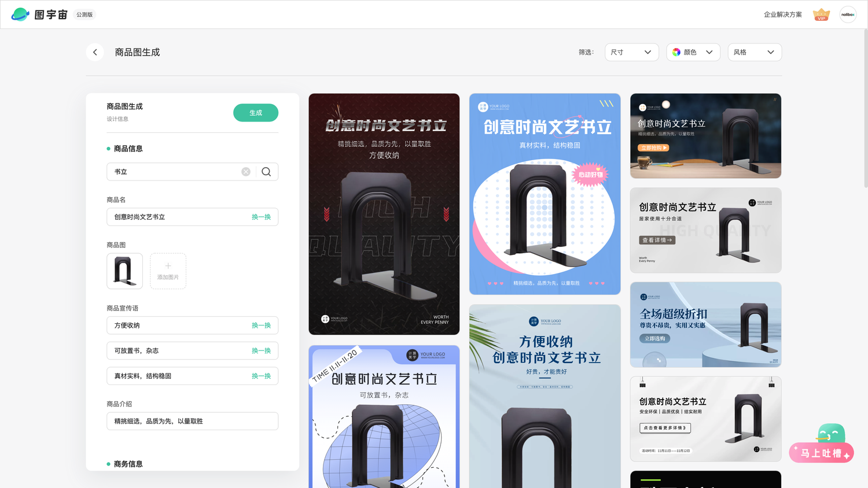Click the color wheel icon in filter
Screen dimensions: 868x488
[676, 52]
